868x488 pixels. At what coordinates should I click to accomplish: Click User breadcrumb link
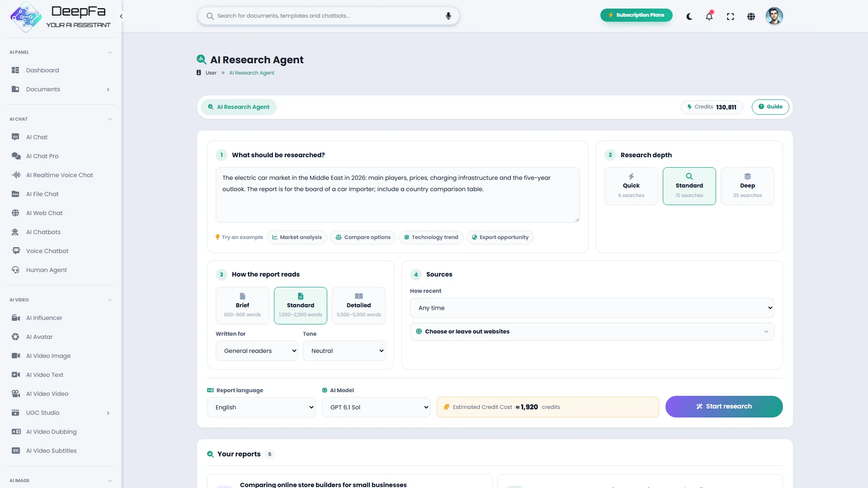tap(211, 73)
